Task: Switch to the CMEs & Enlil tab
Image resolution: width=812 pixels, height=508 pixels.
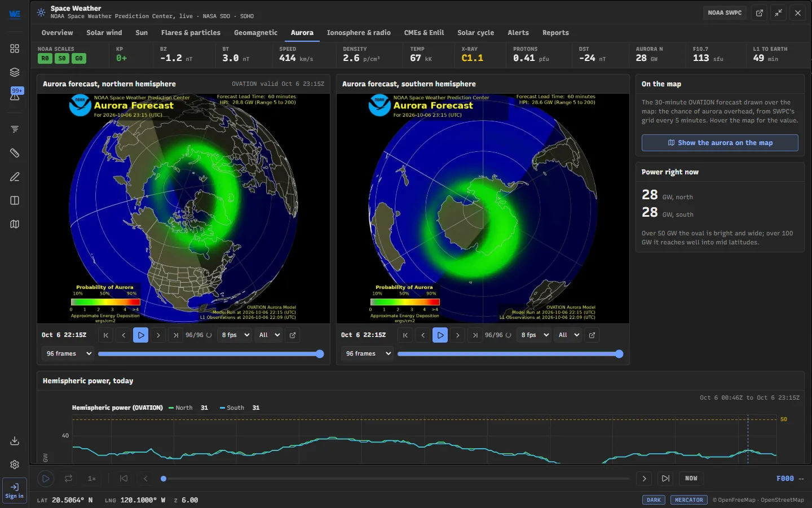Action: [424, 33]
